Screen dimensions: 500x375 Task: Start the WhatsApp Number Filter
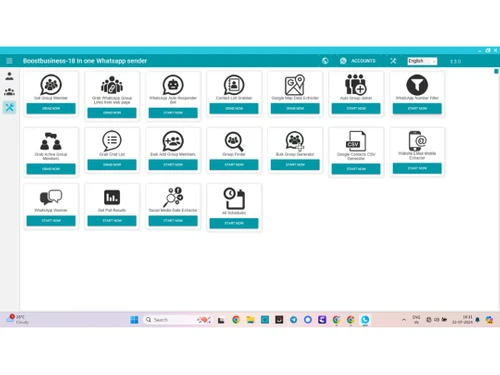click(417, 109)
